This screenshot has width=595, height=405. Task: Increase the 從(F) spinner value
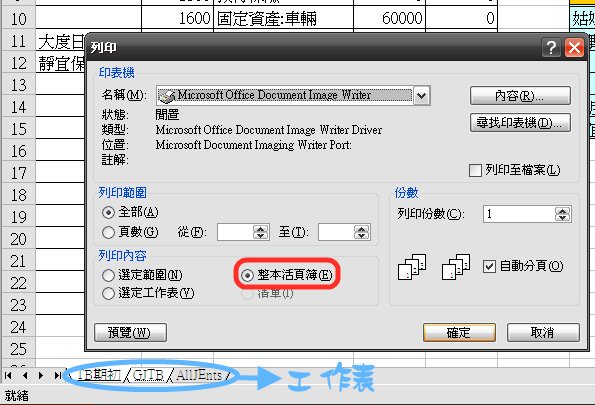[x=261, y=229]
